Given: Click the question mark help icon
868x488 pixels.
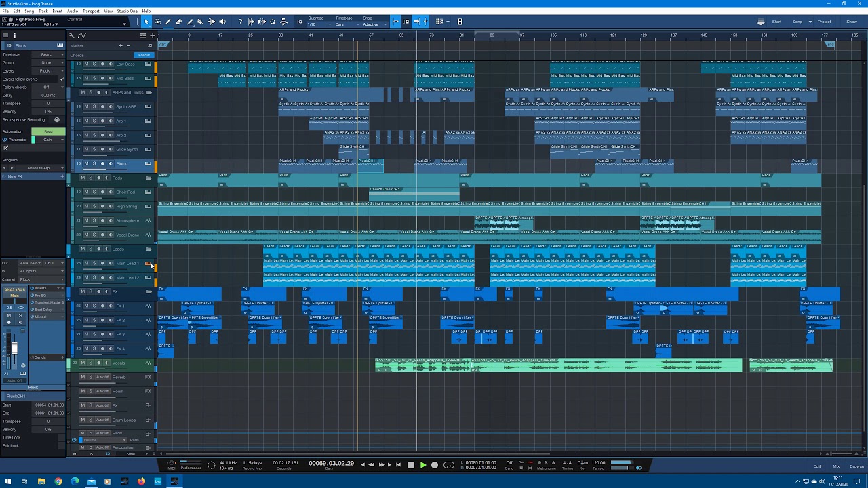Looking at the screenshot, I should point(240,22).
